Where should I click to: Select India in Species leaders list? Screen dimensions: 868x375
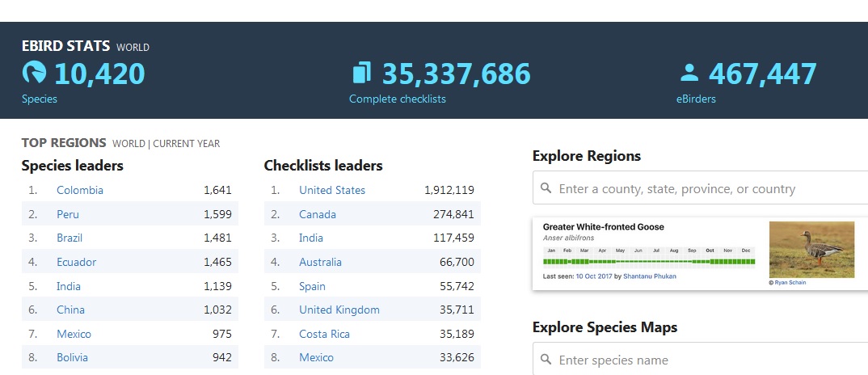click(69, 286)
